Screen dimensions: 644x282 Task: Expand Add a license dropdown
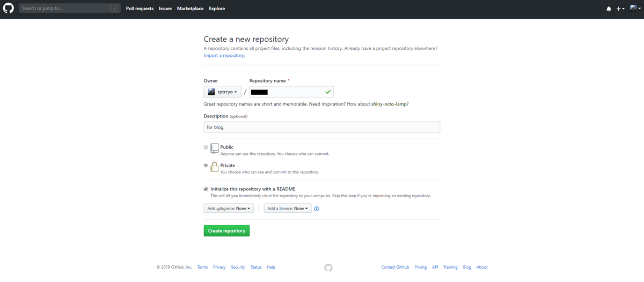[288, 209]
